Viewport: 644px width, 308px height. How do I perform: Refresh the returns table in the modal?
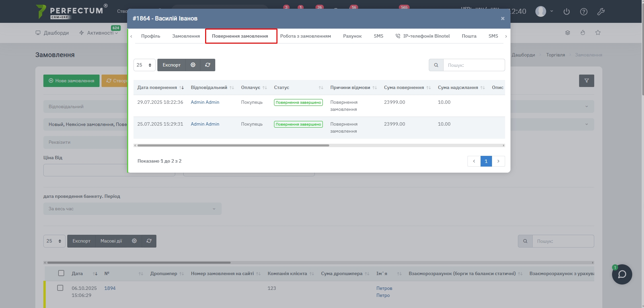[208, 65]
